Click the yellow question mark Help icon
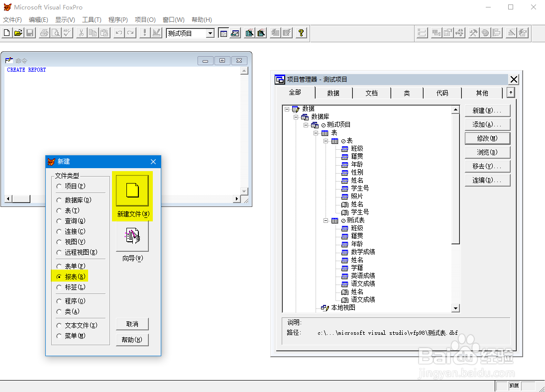545x392 pixels. [x=301, y=33]
